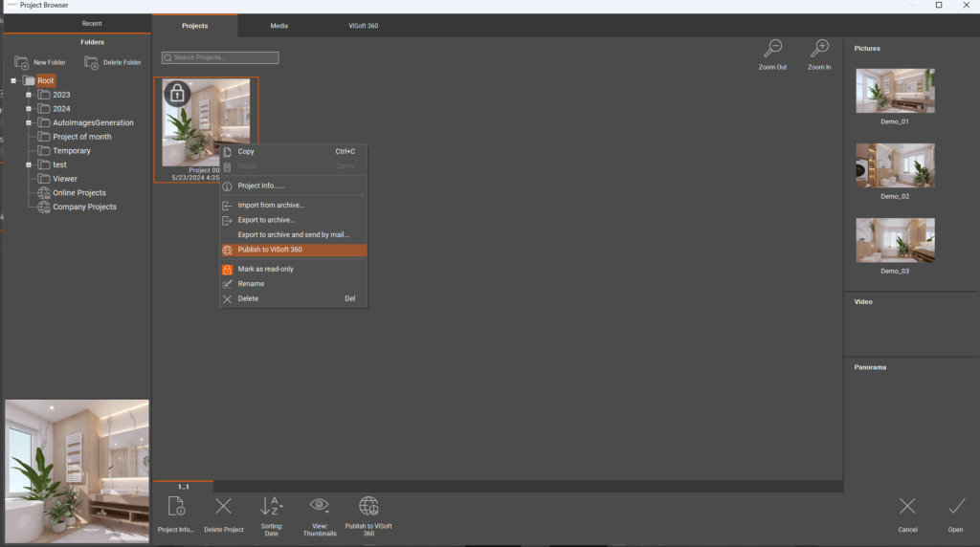Click the Publish to ViSoft 360 globe icon

click(368, 505)
